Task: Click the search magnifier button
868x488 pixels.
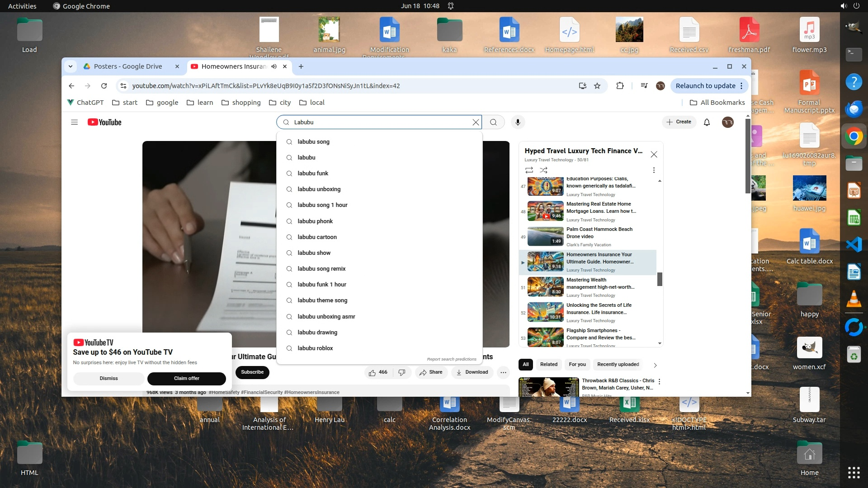Action: 493,122
